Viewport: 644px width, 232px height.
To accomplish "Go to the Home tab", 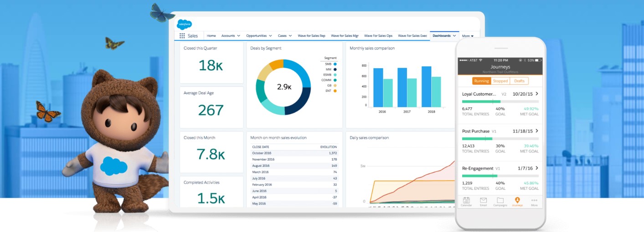I will (211, 35).
